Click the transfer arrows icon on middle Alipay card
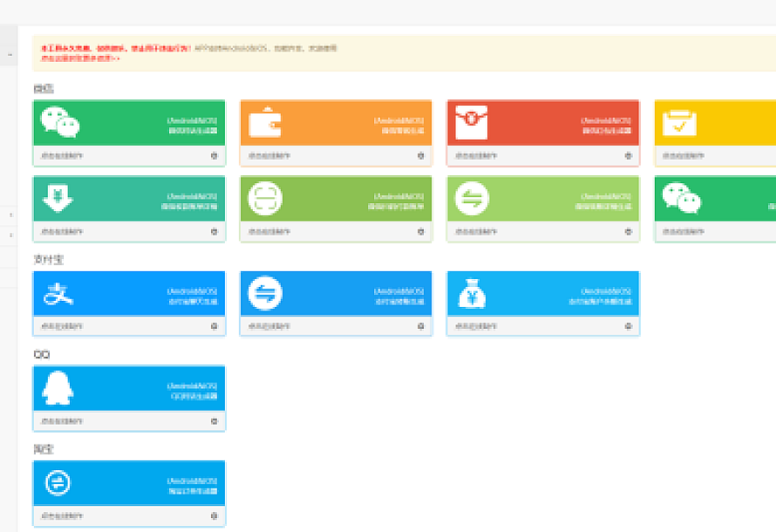This screenshot has width=776, height=532. point(265,293)
